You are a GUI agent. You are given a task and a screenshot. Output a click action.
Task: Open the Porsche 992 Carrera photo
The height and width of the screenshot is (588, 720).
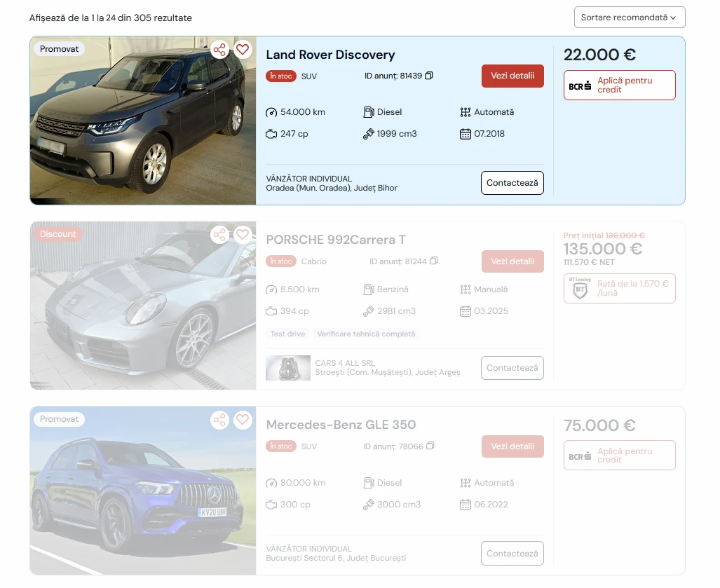tap(143, 306)
